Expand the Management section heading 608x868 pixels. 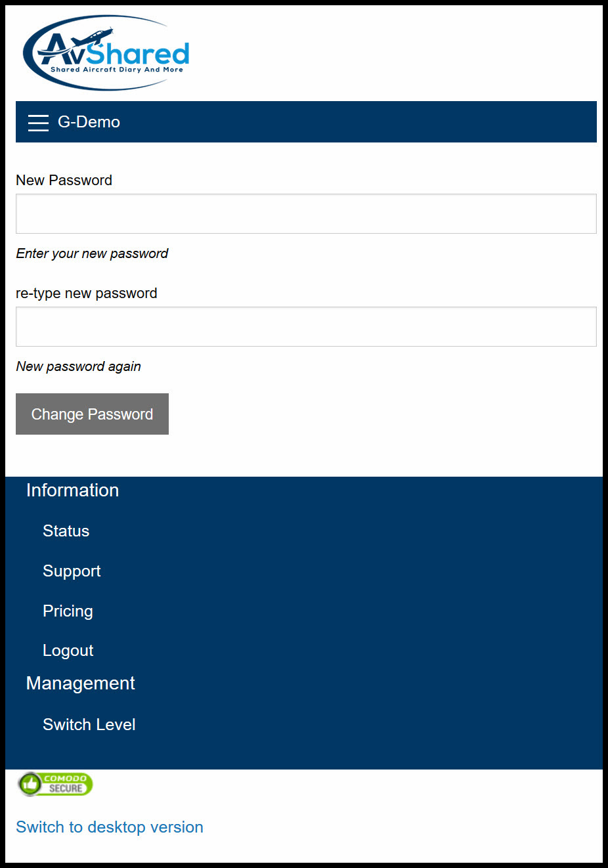click(x=80, y=684)
